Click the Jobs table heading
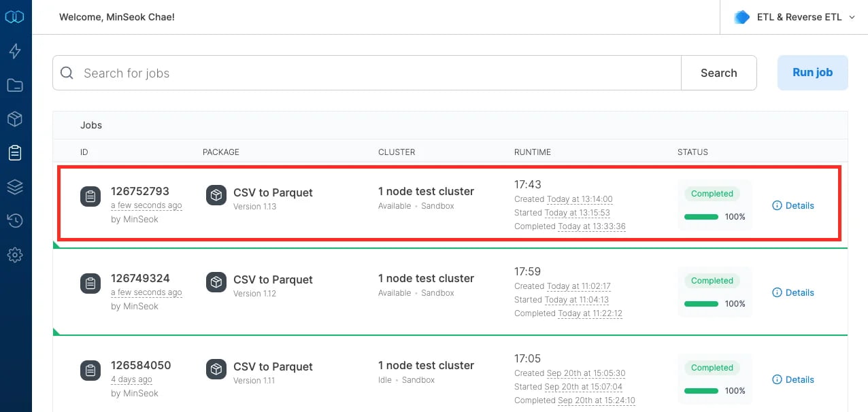The width and height of the screenshot is (868, 412). pos(91,125)
